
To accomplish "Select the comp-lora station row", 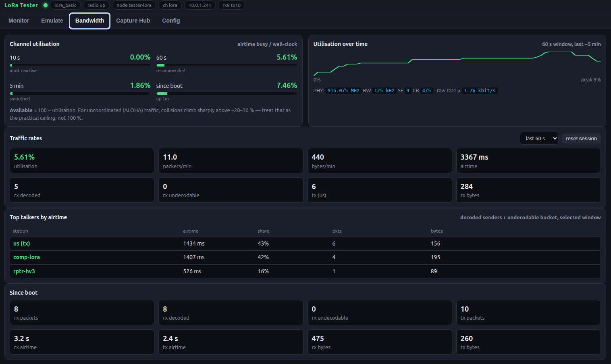I will click(305, 257).
